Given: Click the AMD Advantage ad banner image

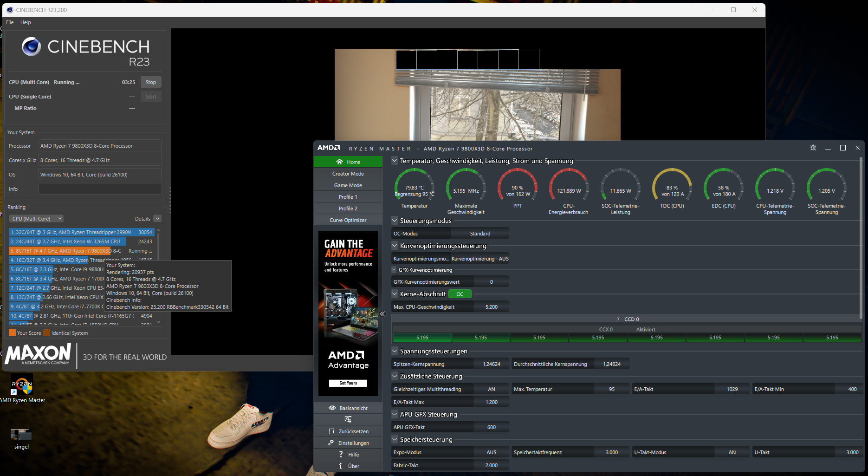Looking at the screenshot, I should click(x=348, y=313).
